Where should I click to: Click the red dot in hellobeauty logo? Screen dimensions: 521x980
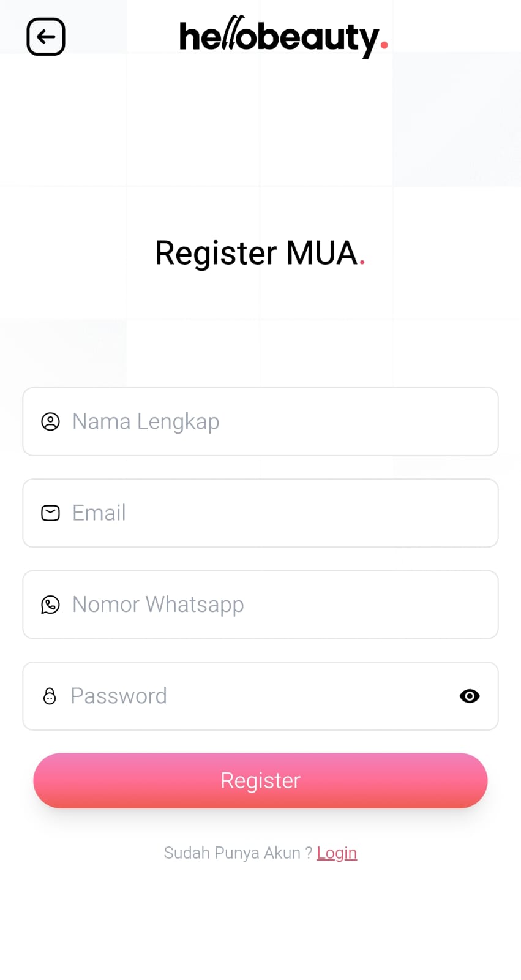point(384,44)
